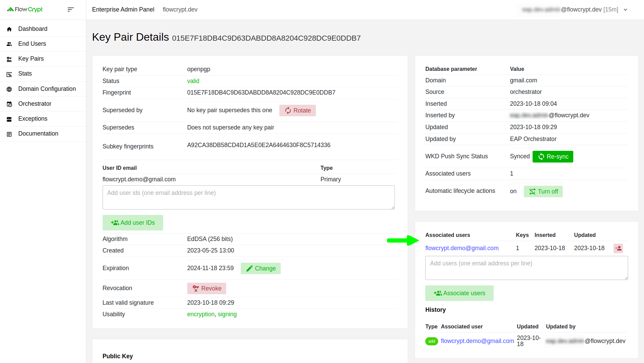This screenshot has width=644, height=363.
Task: Click the End Users people icon
Action: pos(9,44)
